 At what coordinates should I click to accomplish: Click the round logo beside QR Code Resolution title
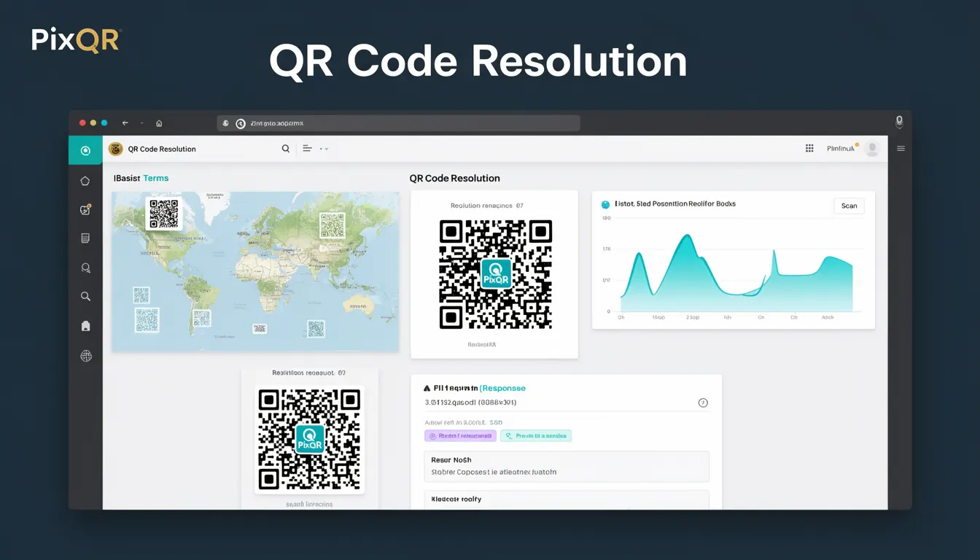(115, 149)
